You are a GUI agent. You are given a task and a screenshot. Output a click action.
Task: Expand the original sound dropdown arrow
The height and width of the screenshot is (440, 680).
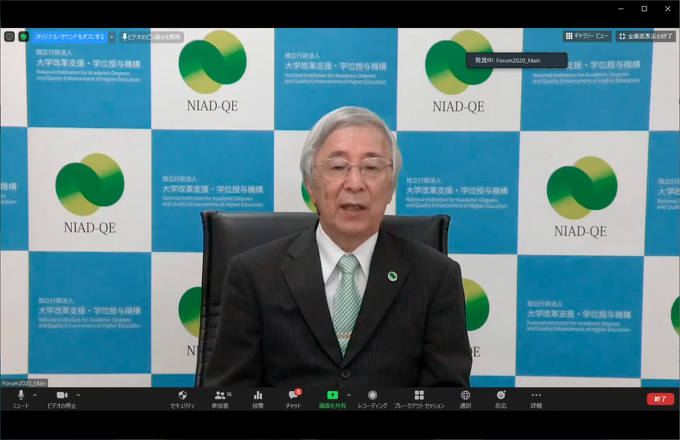[112, 36]
